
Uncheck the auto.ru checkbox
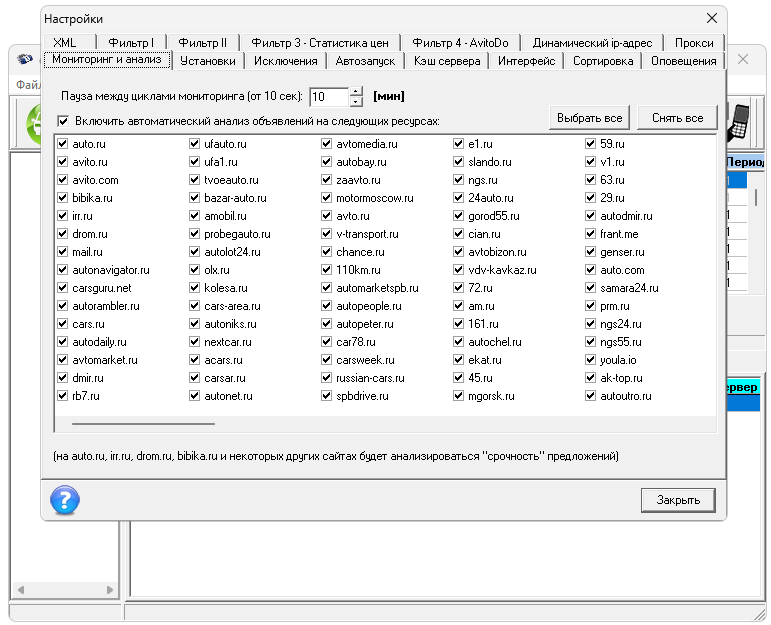click(x=62, y=144)
